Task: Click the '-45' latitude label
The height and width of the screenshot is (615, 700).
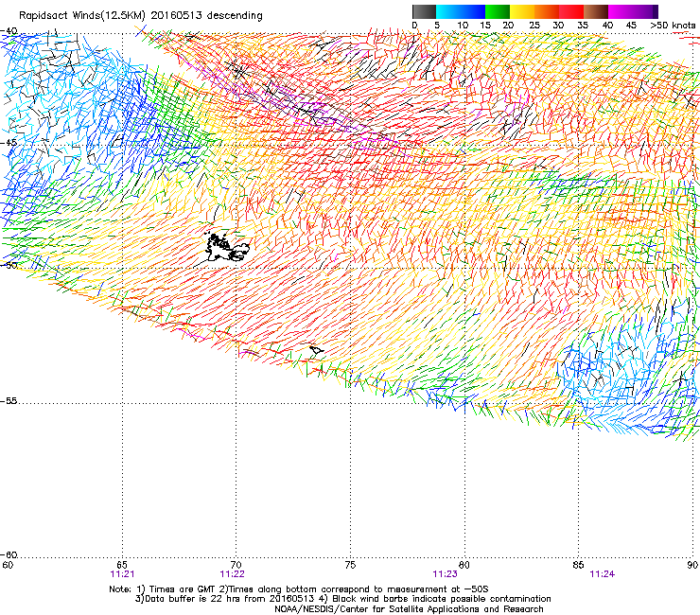Action: 9,143
